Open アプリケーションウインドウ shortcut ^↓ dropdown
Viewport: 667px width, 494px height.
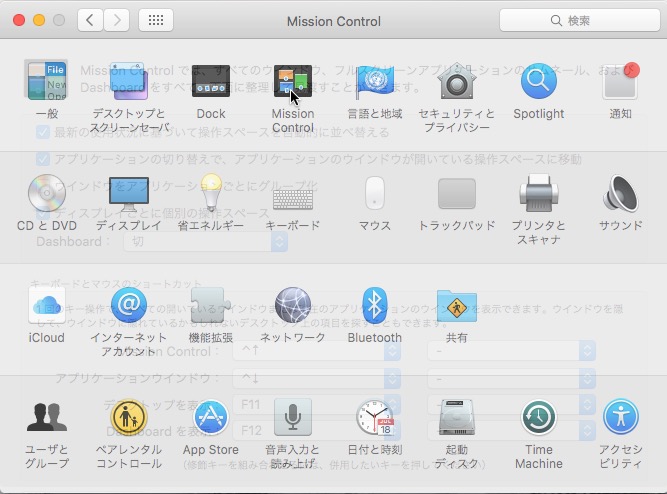(x=316, y=378)
